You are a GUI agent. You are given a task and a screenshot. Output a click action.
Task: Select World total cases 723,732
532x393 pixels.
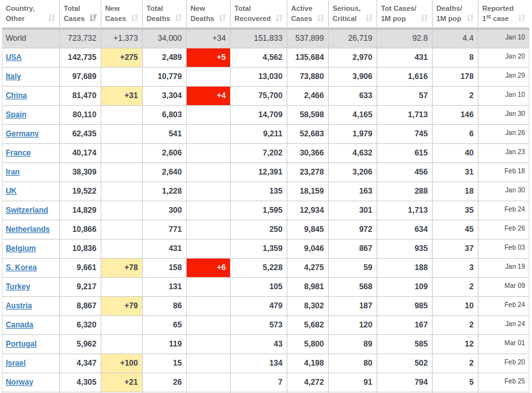pos(82,38)
